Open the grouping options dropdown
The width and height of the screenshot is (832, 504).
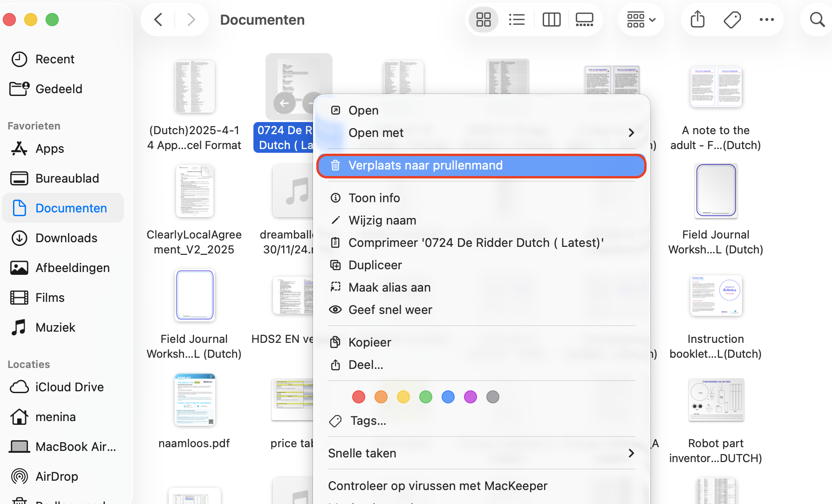(x=641, y=20)
